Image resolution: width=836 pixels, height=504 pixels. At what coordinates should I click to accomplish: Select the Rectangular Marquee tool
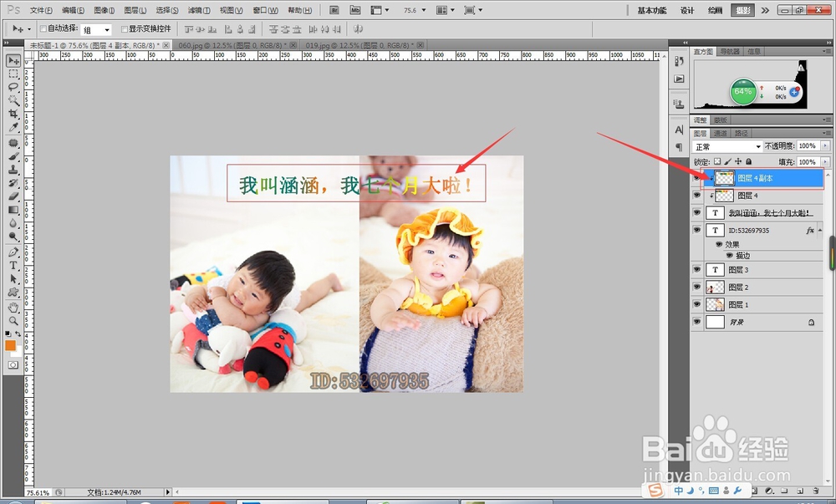(13, 74)
